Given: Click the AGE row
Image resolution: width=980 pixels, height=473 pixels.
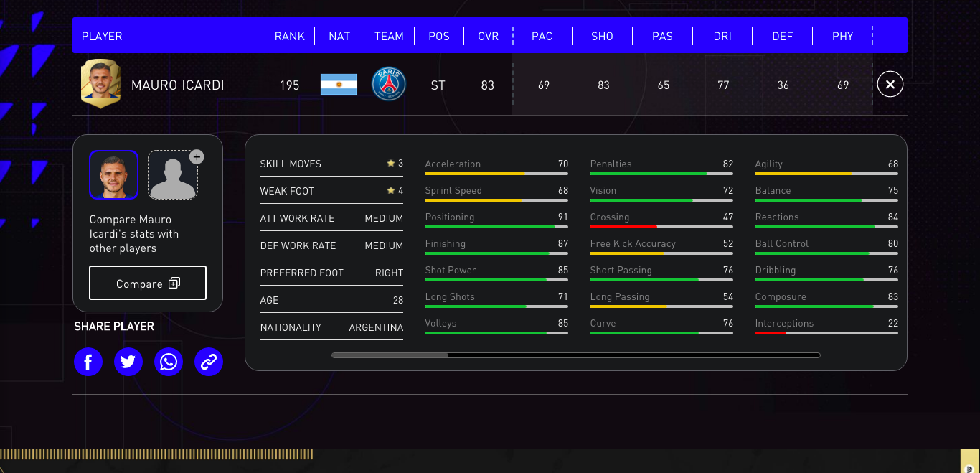Looking at the screenshot, I should pos(331,300).
